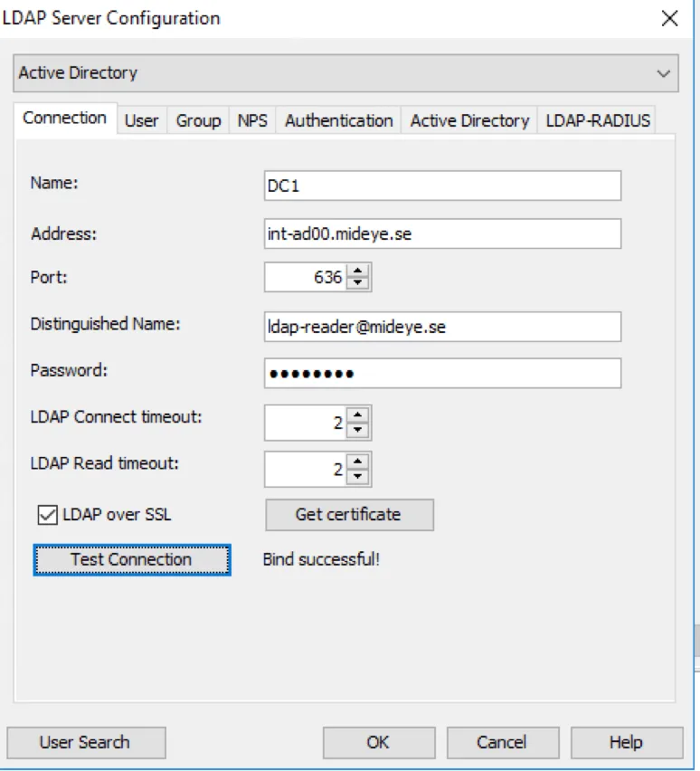The image size is (700, 771).
Task: Click the Help button
Action: [x=626, y=743]
